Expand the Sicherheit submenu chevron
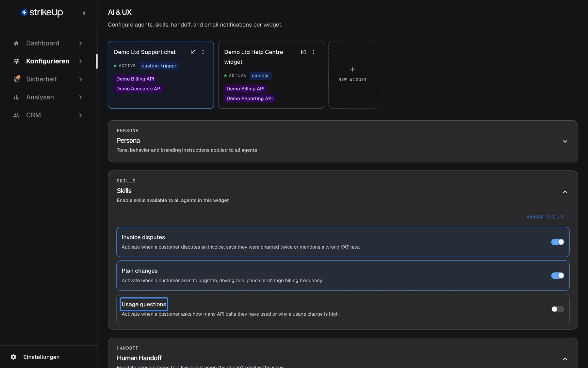 coord(80,79)
